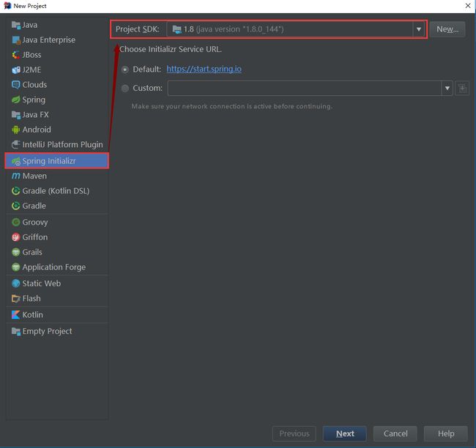This screenshot has height=448, width=476.
Task: Choose Kotlin project type
Action: [x=57, y=315]
